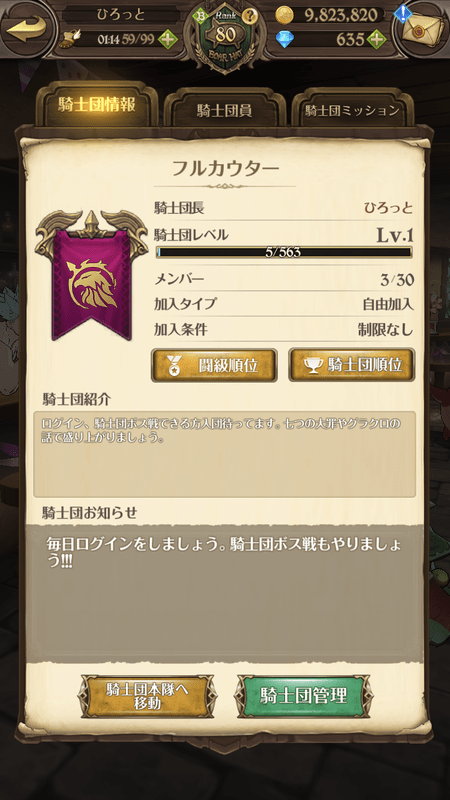Select the purple guild banner emblem
The width and height of the screenshot is (450, 800).
tap(92, 276)
